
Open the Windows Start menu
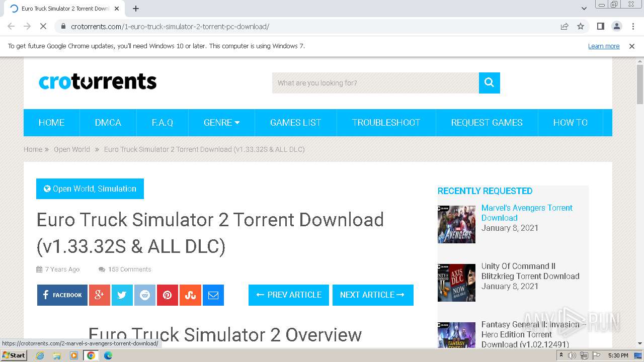point(14,355)
